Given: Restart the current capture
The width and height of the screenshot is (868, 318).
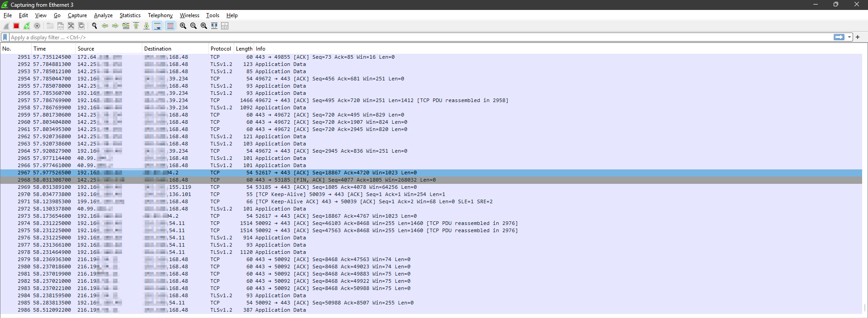Looking at the screenshot, I should click(x=27, y=26).
